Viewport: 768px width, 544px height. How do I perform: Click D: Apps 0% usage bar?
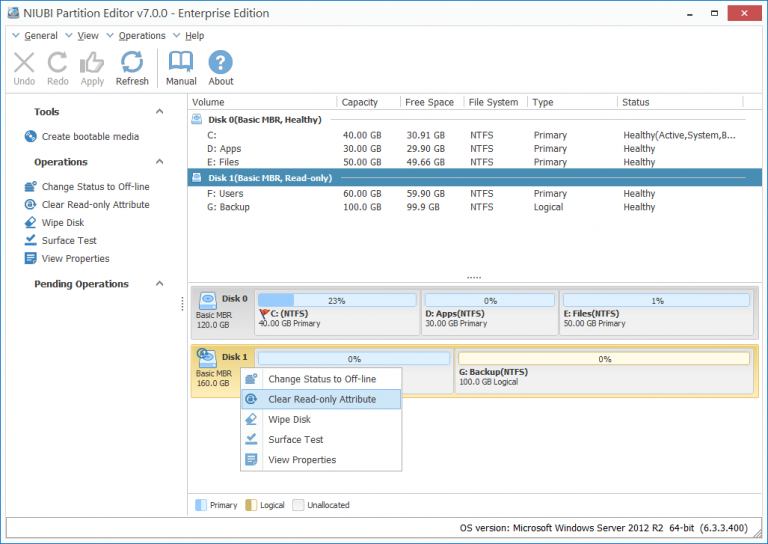(x=490, y=300)
